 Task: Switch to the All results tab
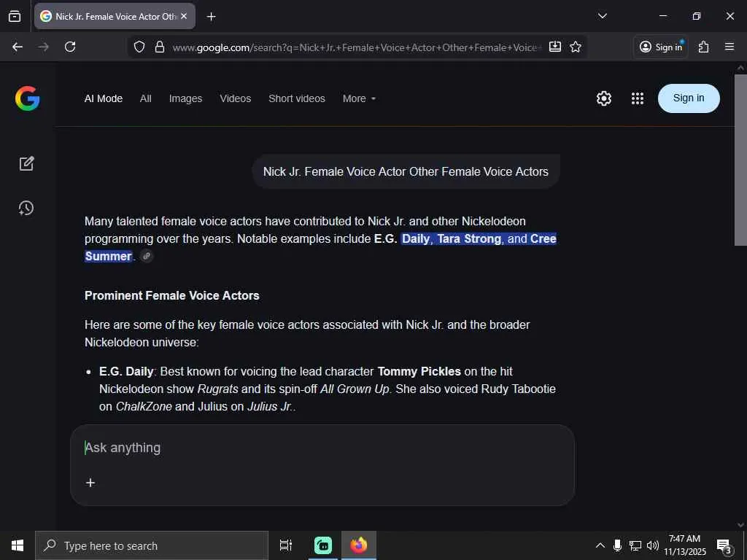[x=146, y=98]
